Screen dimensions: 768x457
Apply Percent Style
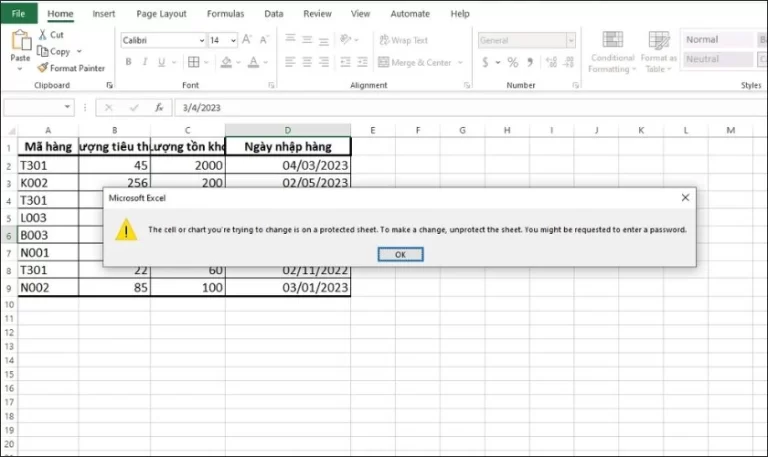(x=513, y=62)
